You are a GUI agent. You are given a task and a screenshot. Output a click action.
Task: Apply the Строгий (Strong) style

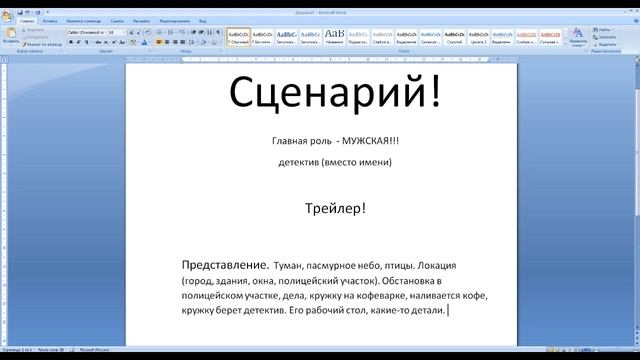click(x=454, y=37)
